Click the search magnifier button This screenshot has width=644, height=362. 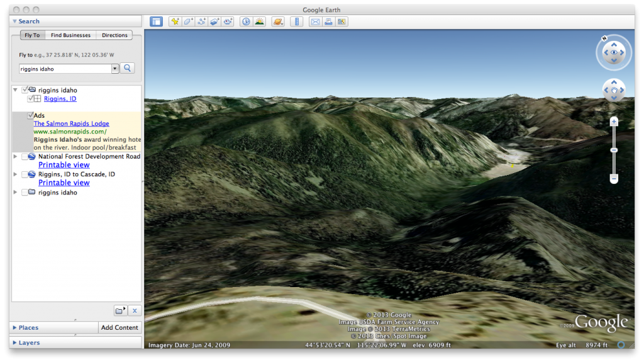[127, 68]
